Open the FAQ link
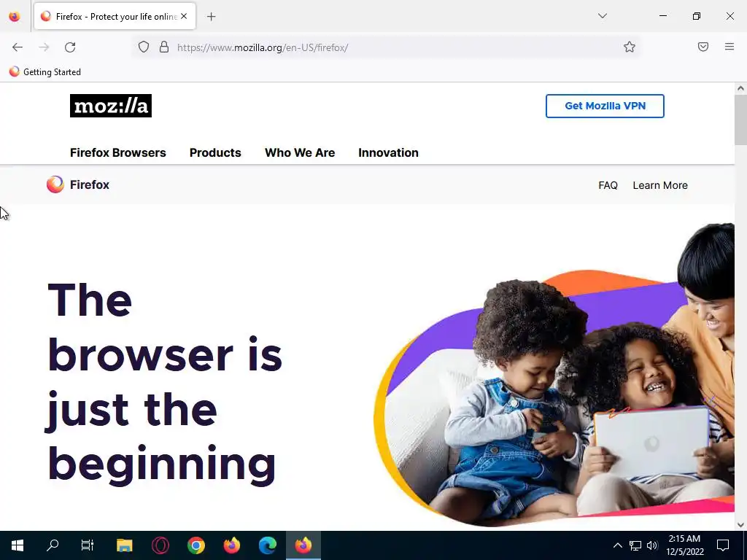 [608, 185]
